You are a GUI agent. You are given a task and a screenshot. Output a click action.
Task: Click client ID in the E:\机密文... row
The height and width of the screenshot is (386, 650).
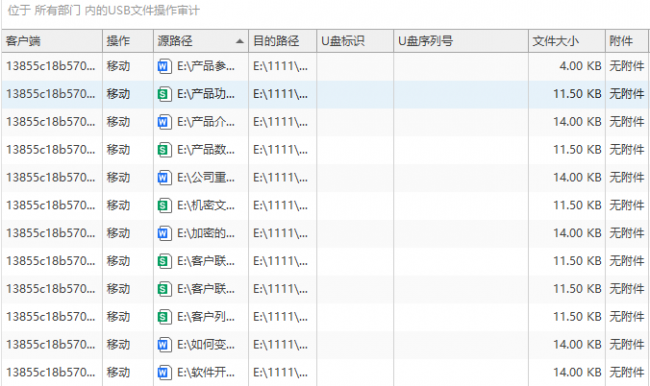point(50,205)
